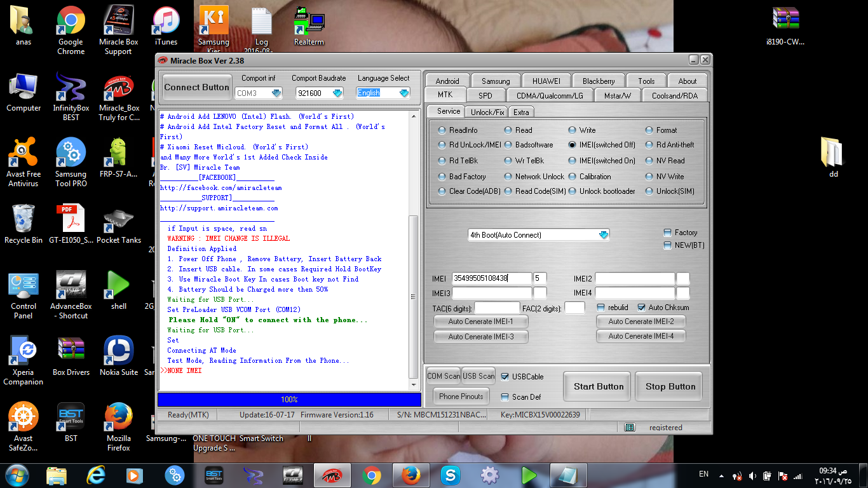Select the ReadInfo radio option
The image size is (868, 488).
pyautogui.click(x=458, y=130)
